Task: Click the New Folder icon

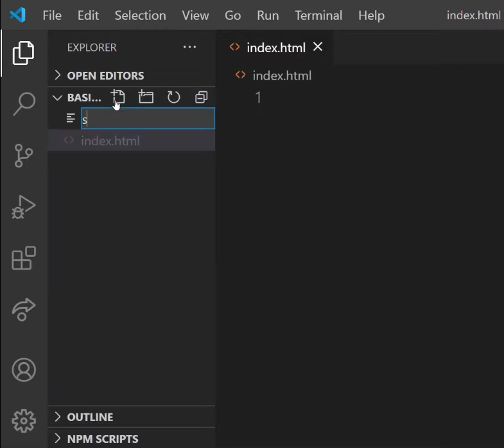Action: [x=146, y=98]
